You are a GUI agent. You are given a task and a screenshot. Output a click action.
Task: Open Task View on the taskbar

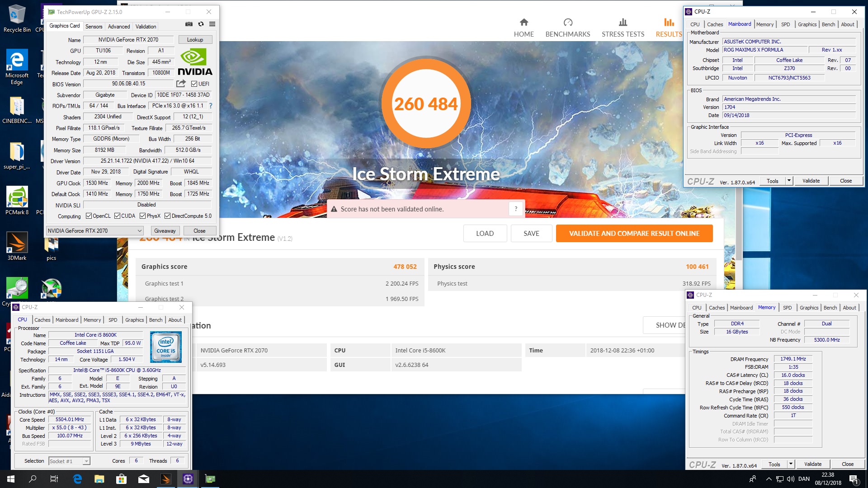pyautogui.click(x=54, y=479)
